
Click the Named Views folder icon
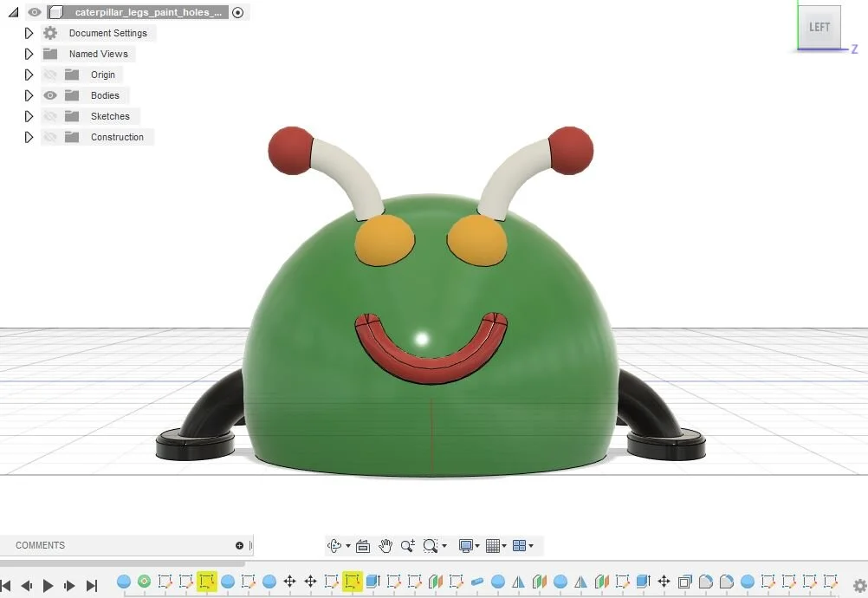pos(50,54)
